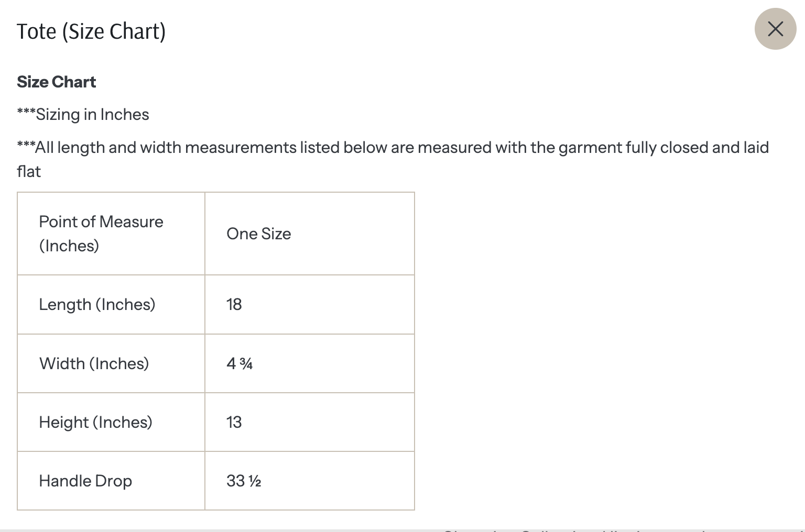The height and width of the screenshot is (532, 805).
Task: Click the Length (Inches) row label
Action: tap(97, 304)
